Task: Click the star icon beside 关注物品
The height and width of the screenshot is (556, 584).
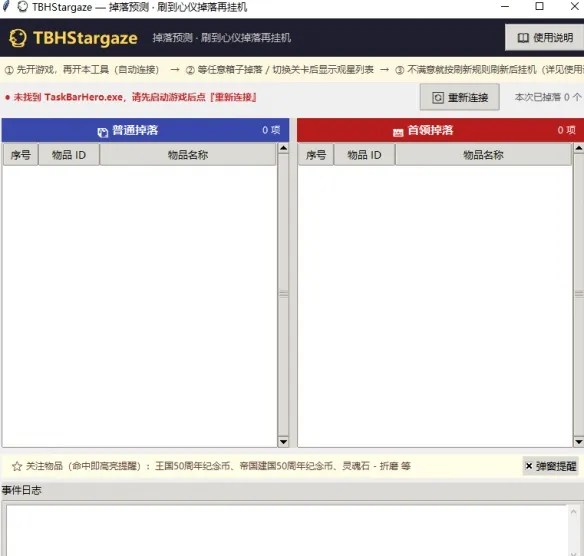Action: (x=17, y=466)
